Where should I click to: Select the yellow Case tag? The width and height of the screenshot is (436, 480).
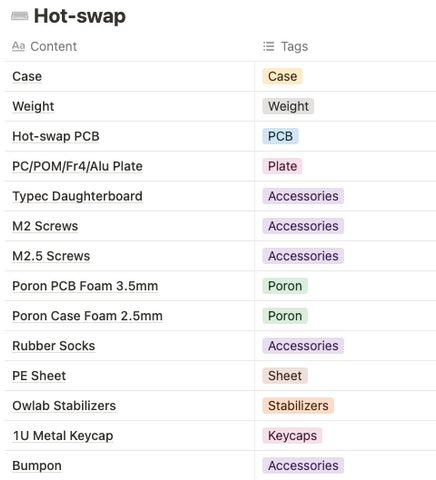tap(282, 76)
